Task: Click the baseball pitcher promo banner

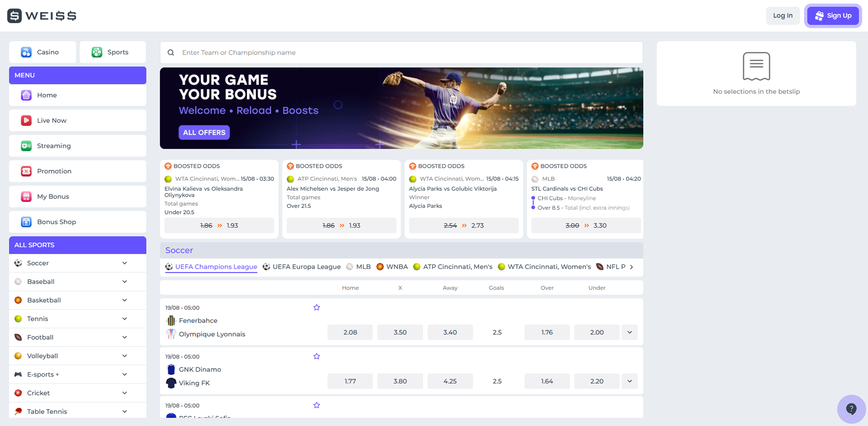Action: pos(402,108)
